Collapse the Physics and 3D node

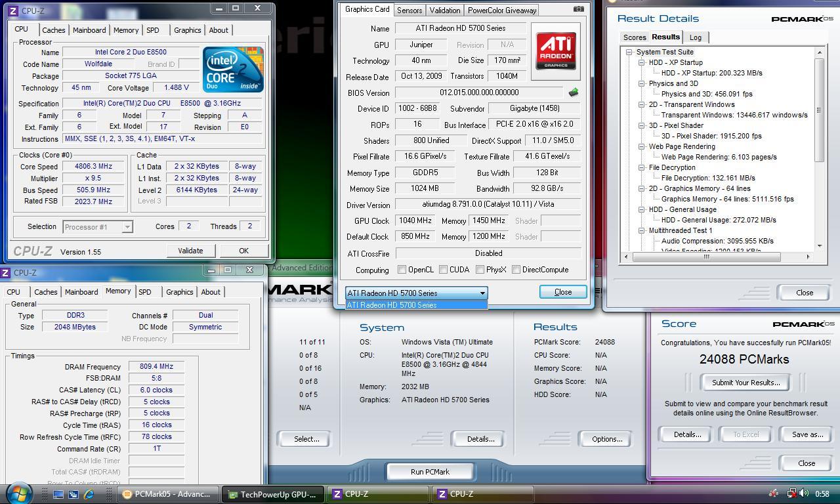click(x=641, y=83)
